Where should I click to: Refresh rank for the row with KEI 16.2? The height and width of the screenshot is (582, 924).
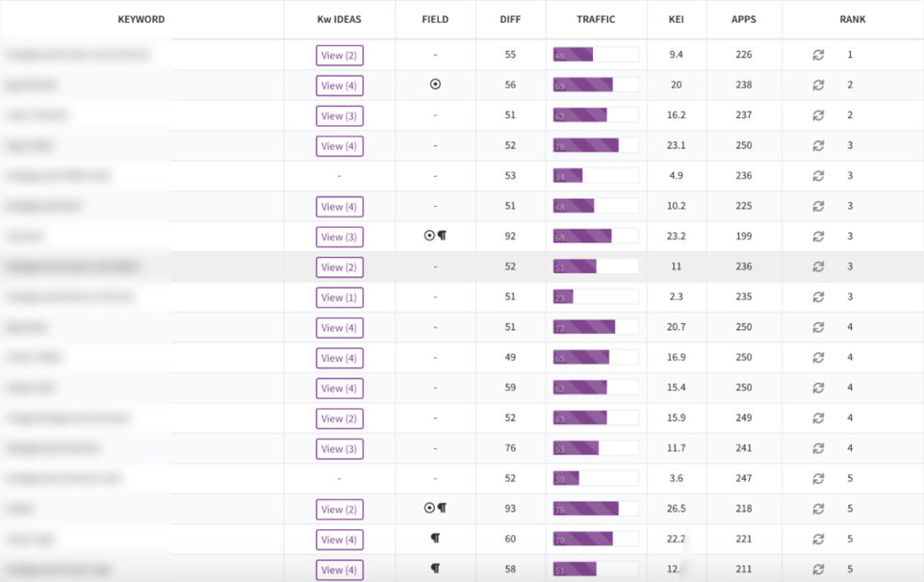(818, 115)
